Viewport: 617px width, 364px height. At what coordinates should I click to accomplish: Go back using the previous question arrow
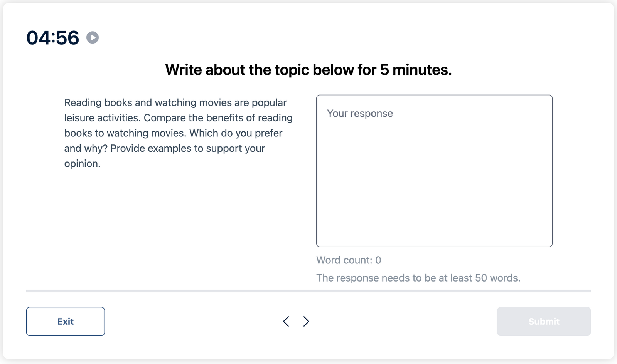click(x=286, y=321)
